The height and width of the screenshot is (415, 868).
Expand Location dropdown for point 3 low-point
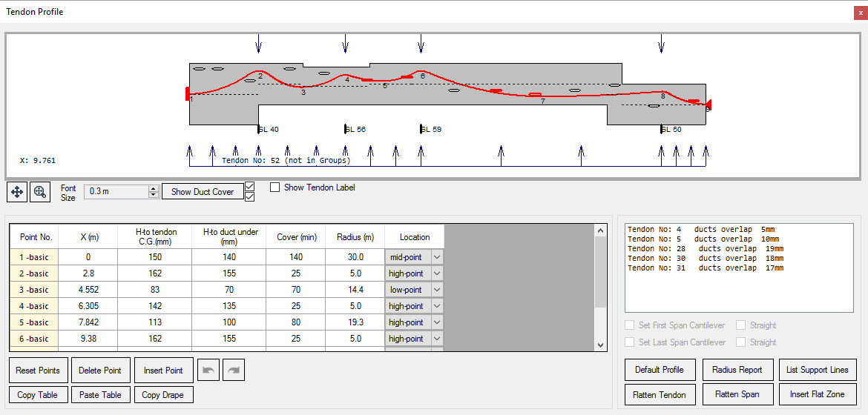coord(436,290)
